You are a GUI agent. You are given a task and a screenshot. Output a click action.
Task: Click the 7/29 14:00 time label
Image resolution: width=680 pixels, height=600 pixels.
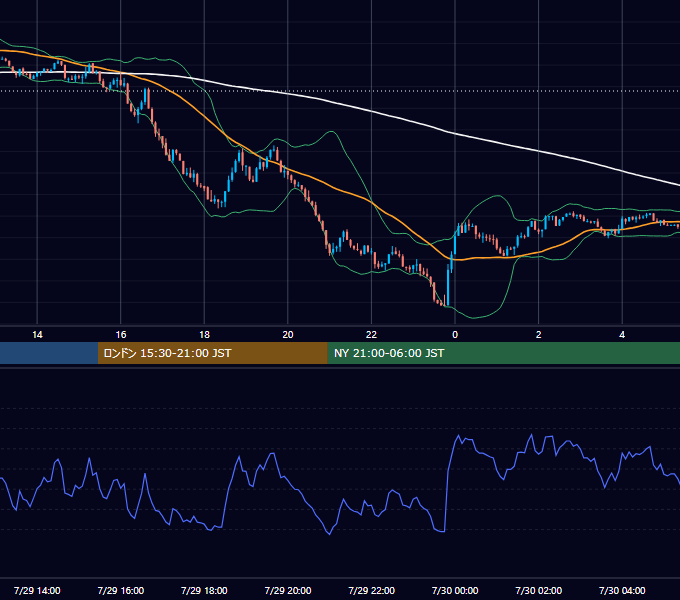click(37, 590)
